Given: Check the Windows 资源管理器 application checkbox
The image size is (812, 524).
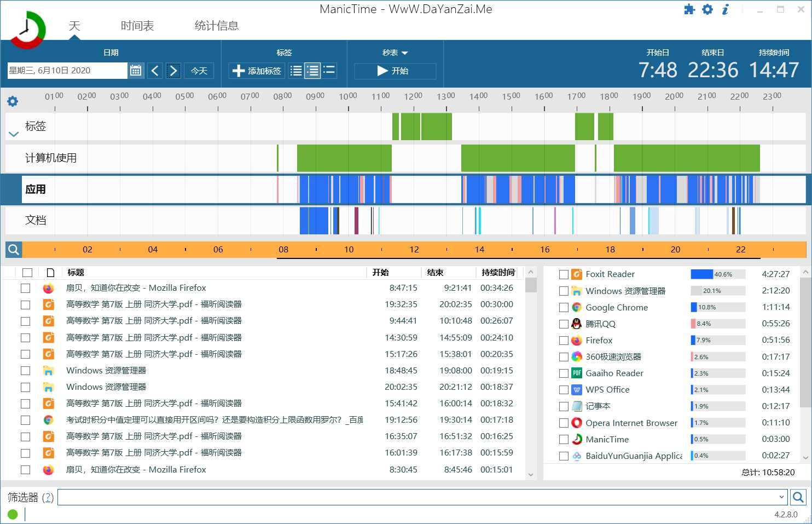Looking at the screenshot, I should tap(564, 291).
